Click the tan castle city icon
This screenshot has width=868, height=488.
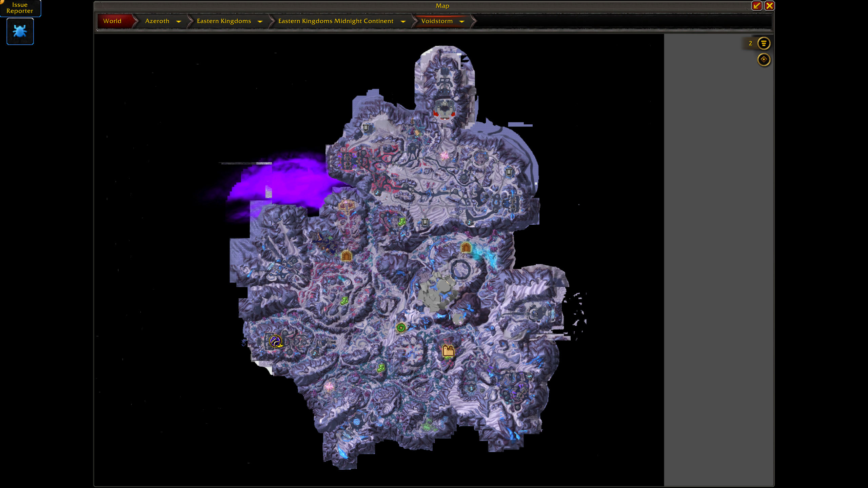click(x=448, y=350)
